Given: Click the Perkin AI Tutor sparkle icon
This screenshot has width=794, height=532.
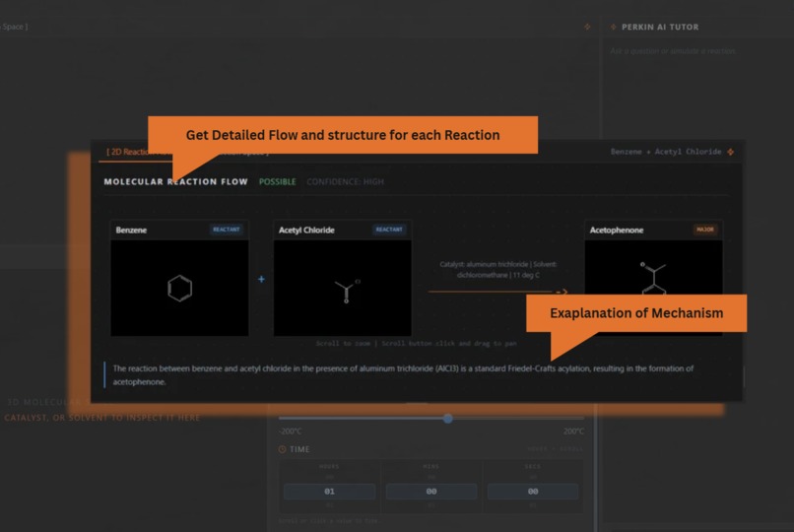Looking at the screenshot, I should point(613,27).
